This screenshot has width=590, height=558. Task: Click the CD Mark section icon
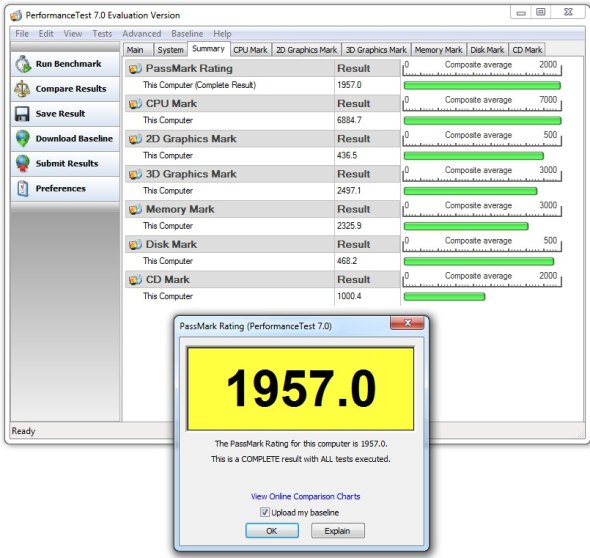point(135,280)
